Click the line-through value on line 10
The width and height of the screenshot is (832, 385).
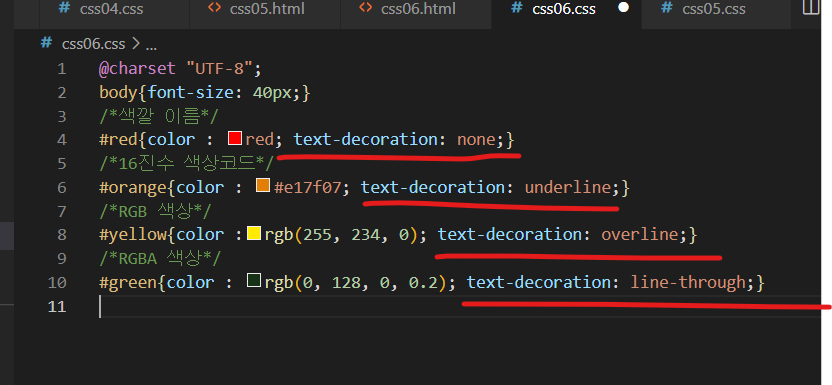tap(688, 282)
